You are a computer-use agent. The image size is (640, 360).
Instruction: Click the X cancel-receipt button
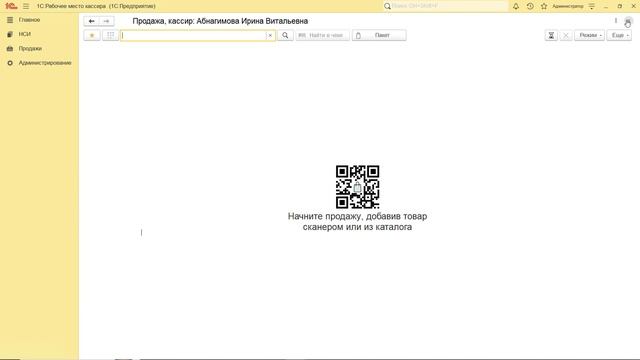point(566,36)
